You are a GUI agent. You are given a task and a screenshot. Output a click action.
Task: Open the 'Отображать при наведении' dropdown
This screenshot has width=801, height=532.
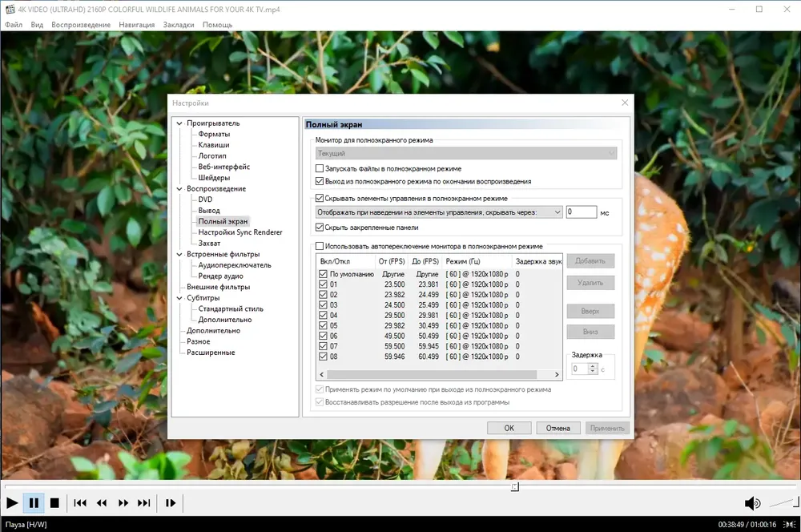(439, 212)
